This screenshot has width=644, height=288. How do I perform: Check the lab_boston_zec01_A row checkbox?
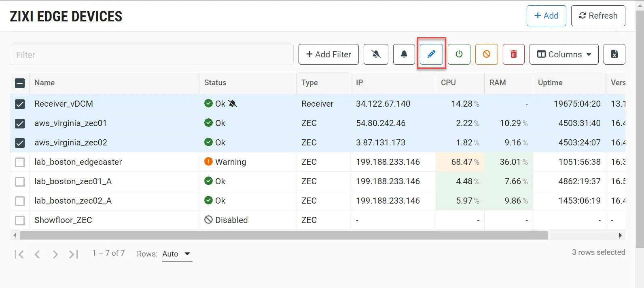(20, 182)
